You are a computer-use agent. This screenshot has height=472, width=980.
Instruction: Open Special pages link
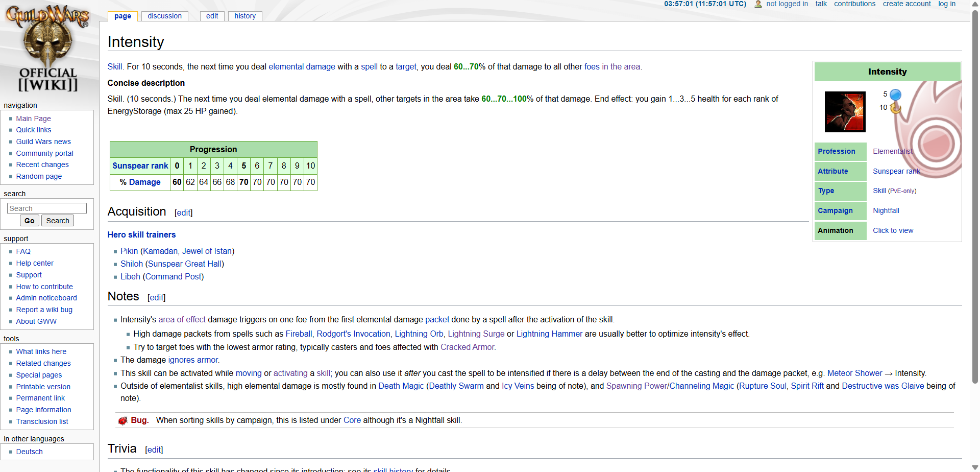(39, 375)
